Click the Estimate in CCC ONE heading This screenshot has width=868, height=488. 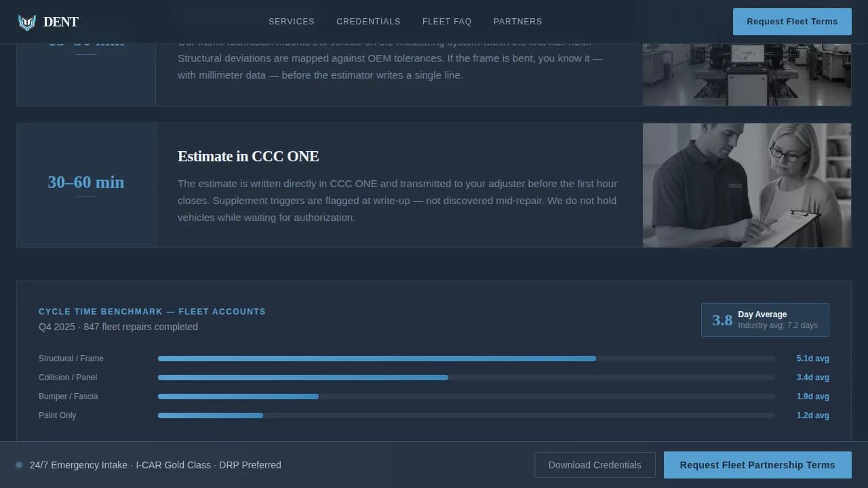pyautogui.click(x=248, y=157)
